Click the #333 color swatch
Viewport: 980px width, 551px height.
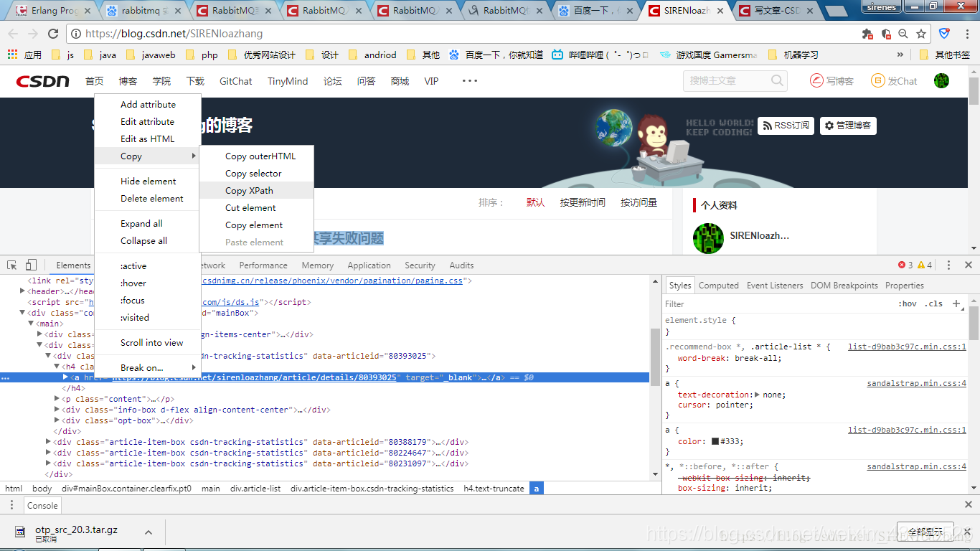point(715,441)
